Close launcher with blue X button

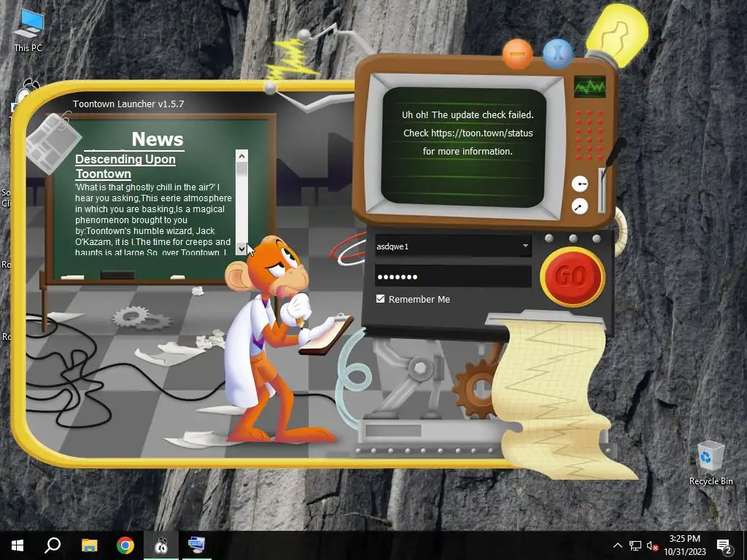click(557, 53)
